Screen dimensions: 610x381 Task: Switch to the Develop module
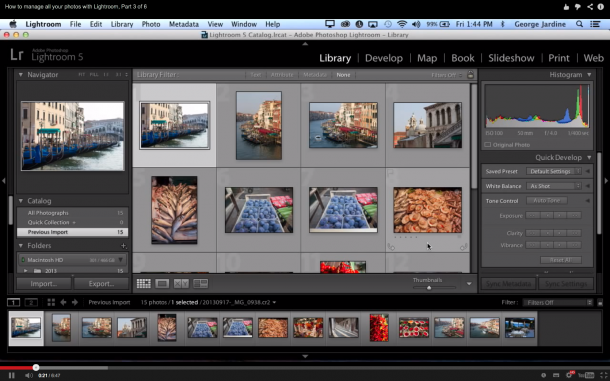pos(384,58)
